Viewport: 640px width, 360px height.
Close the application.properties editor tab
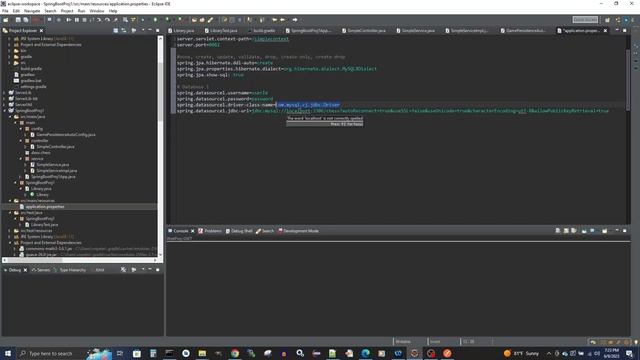pos(605,31)
